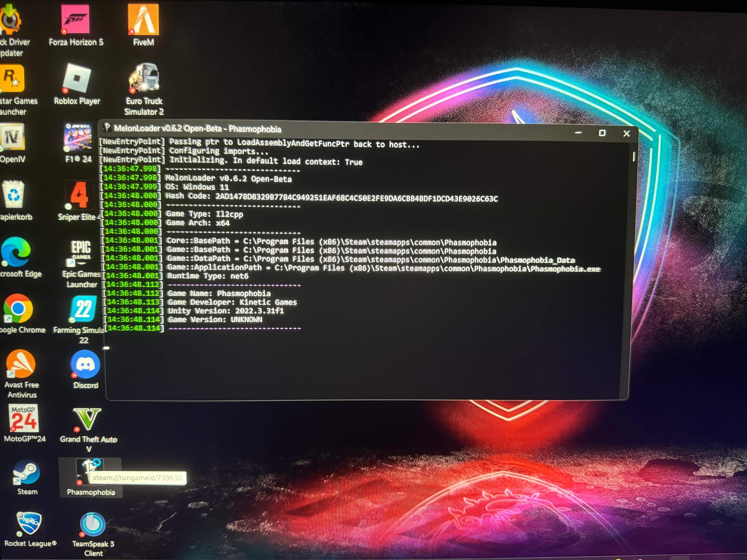Click the Roblox Player desktop icon

tap(77, 84)
